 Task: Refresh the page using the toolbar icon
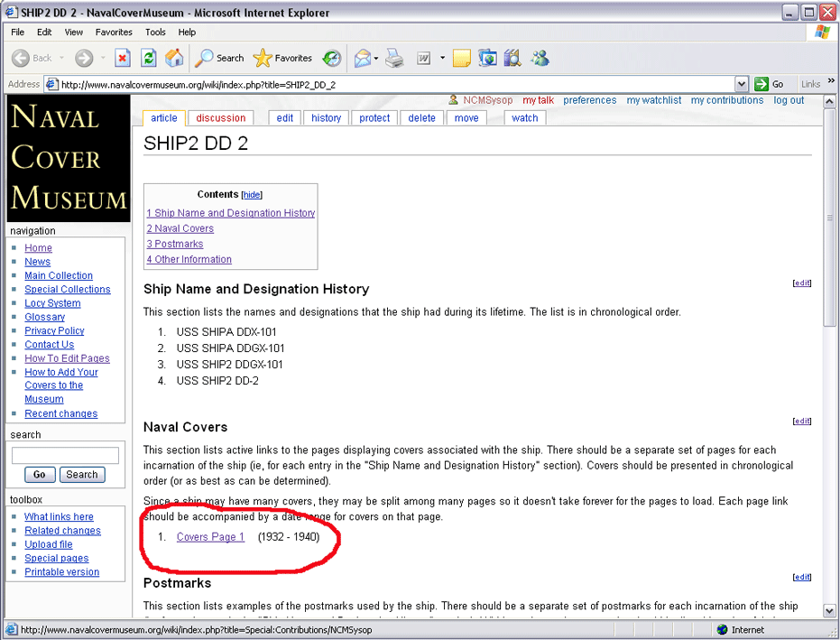(x=149, y=59)
